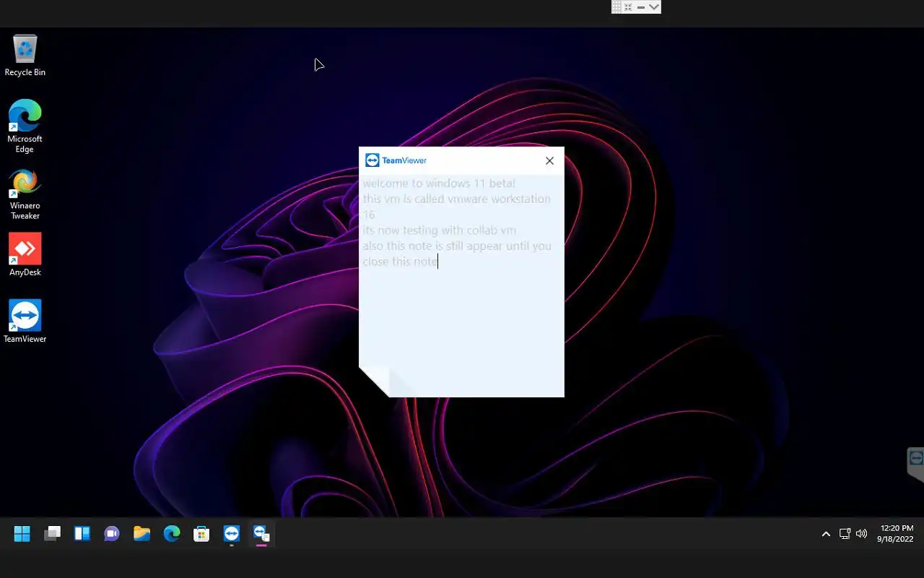Open Task View from the taskbar
Viewport: 924px width, 578px height.
52,534
